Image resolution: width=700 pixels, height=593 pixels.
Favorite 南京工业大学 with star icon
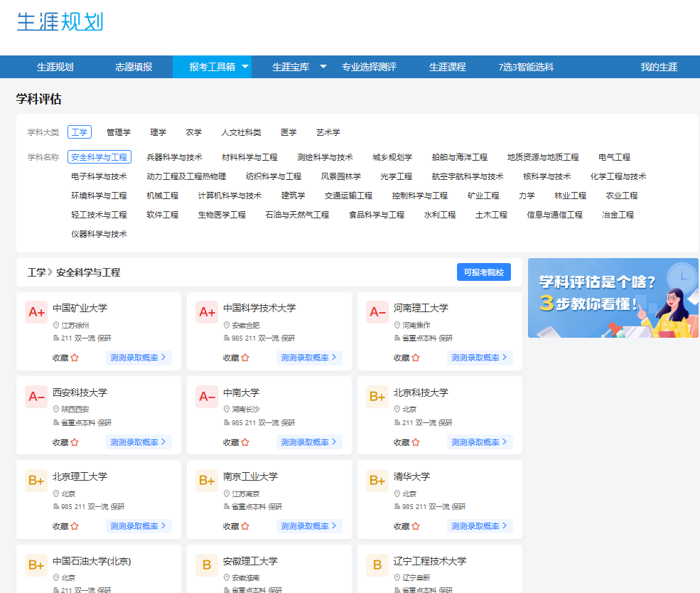[x=245, y=526]
